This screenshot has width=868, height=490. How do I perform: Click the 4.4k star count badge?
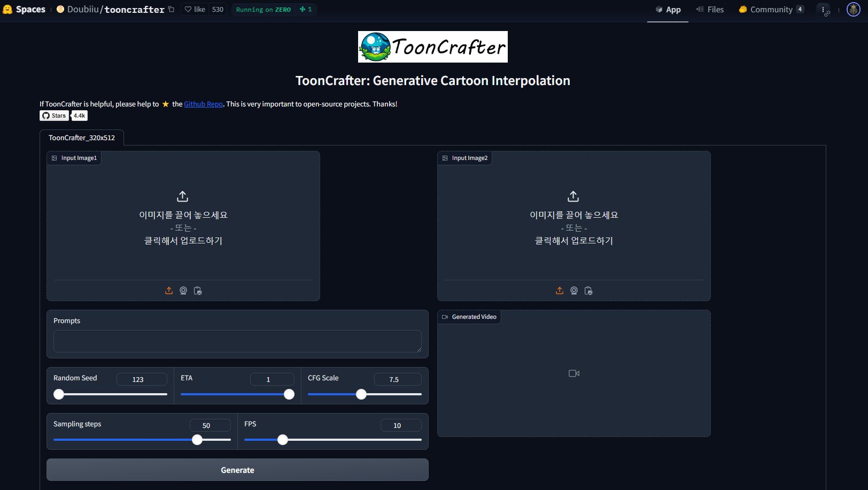(x=80, y=116)
